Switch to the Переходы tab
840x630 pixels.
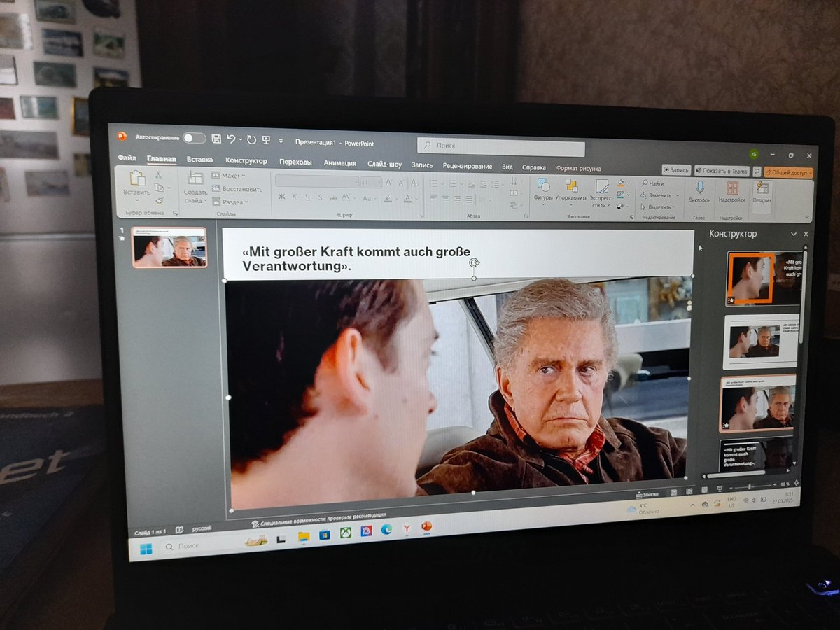click(x=295, y=162)
